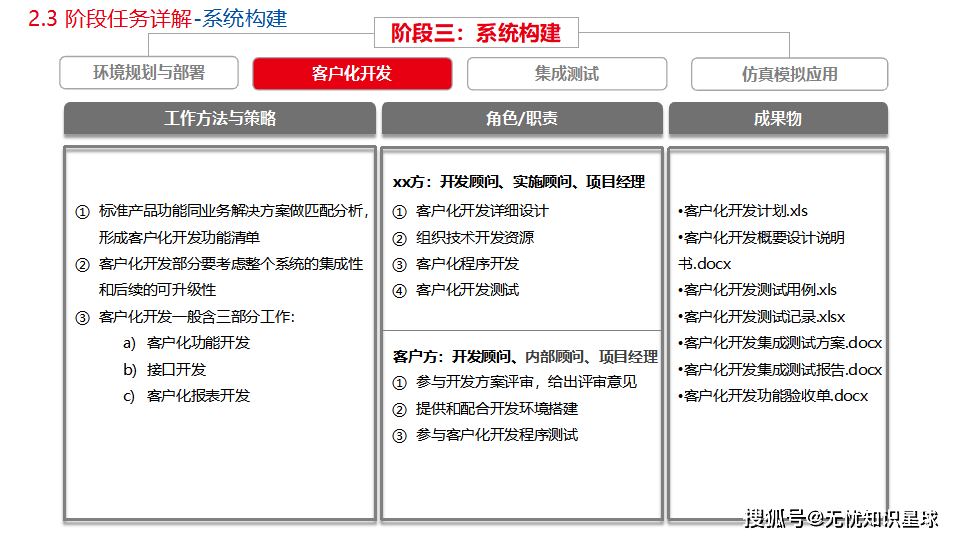
Task: Click the deliverable 客户化开发概要设计说明书.docx
Action: click(761, 250)
